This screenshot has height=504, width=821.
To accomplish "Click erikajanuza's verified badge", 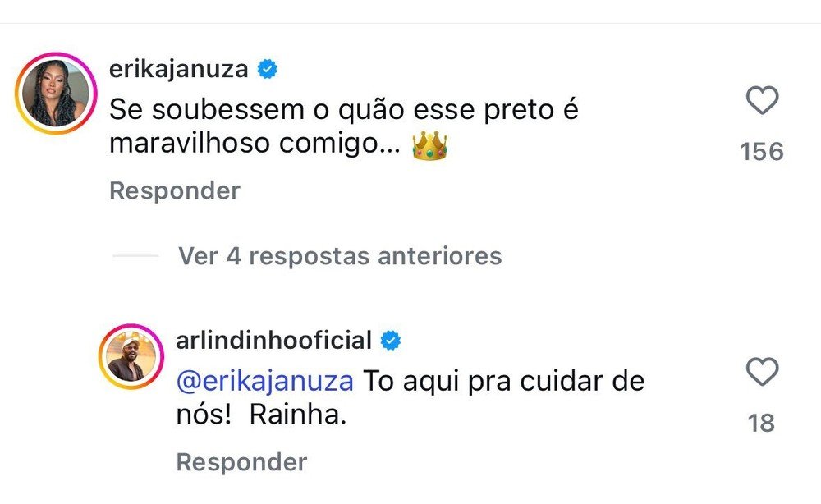I will coord(267,70).
